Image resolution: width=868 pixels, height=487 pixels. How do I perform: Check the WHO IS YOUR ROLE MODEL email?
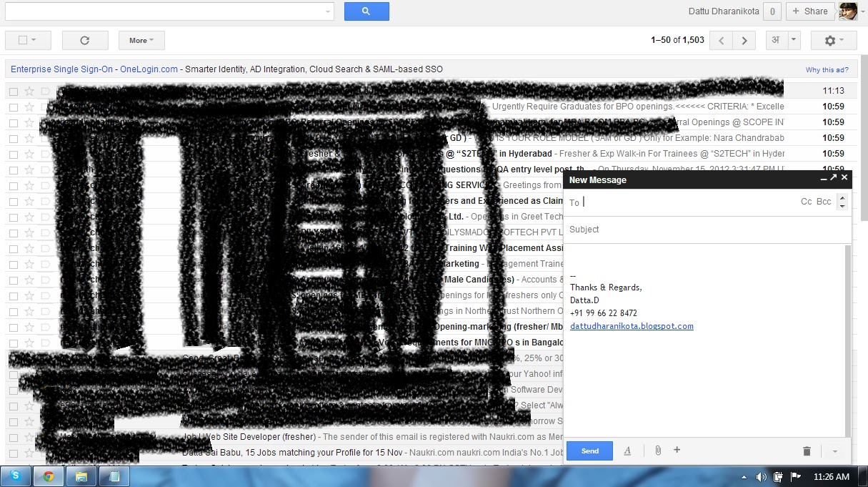click(x=14, y=139)
